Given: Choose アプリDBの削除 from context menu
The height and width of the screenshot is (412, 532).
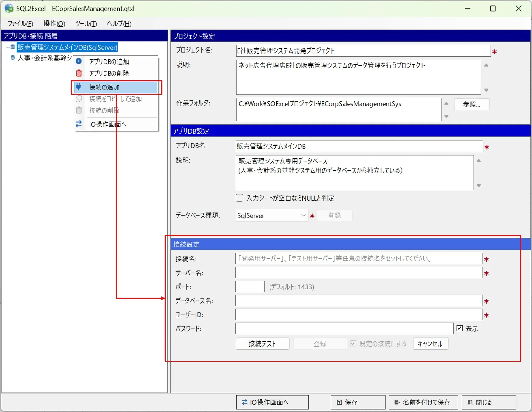Looking at the screenshot, I should point(116,73).
